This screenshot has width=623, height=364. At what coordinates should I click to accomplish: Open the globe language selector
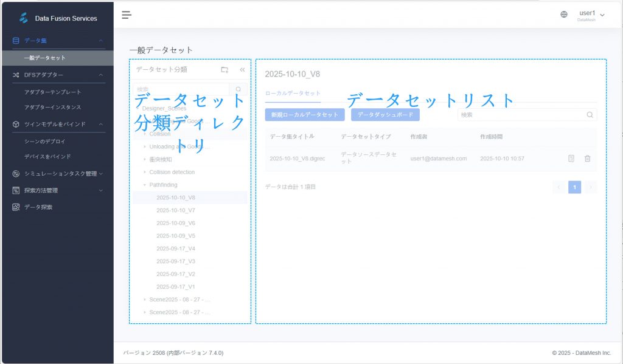pos(564,15)
